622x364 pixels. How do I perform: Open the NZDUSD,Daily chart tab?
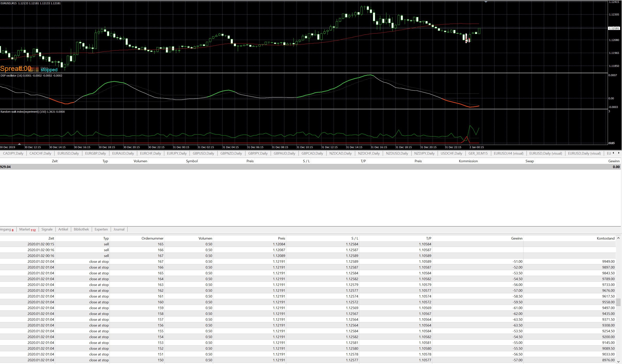397,153
